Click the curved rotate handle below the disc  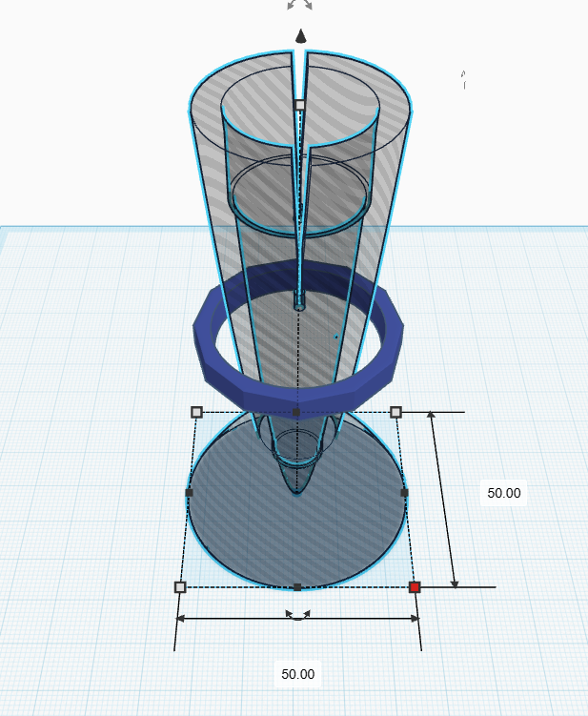(x=298, y=615)
